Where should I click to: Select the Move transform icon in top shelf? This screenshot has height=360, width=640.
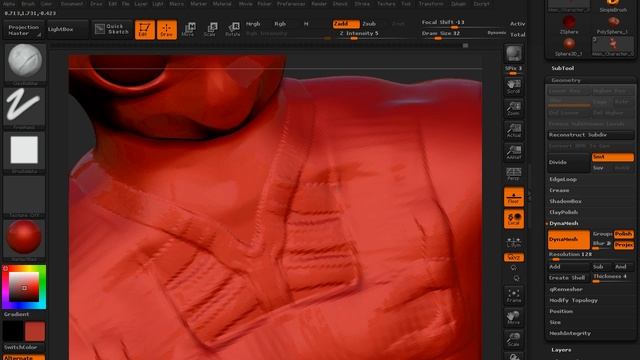pyautogui.click(x=189, y=30)
